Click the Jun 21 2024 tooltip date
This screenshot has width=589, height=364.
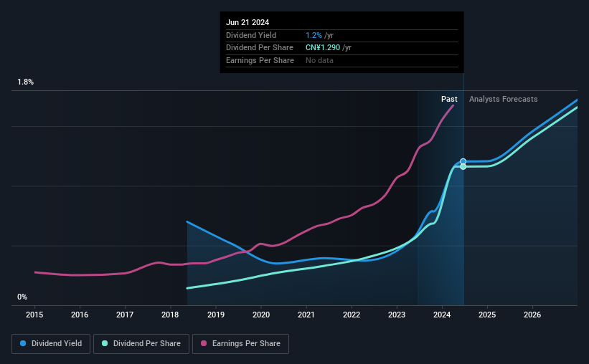[x=248, y=22]
